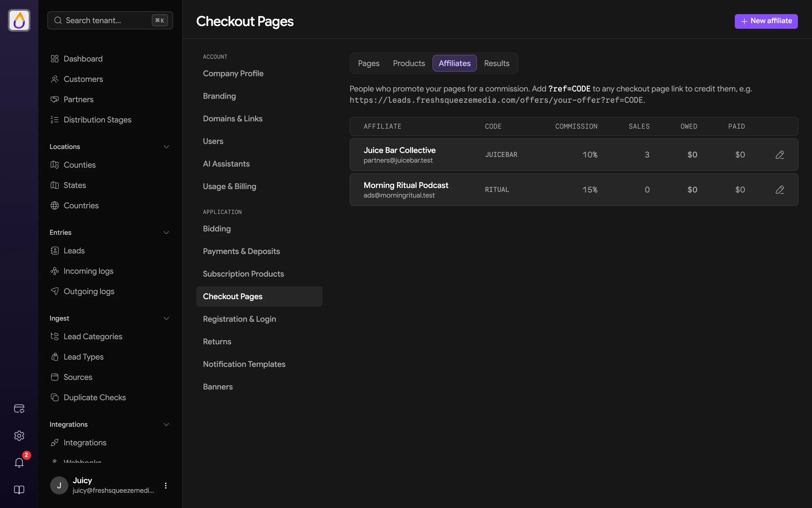This screenshot has width=812, height=508.
Task: Switch to the Results tab
Action: tap(497, 63)
